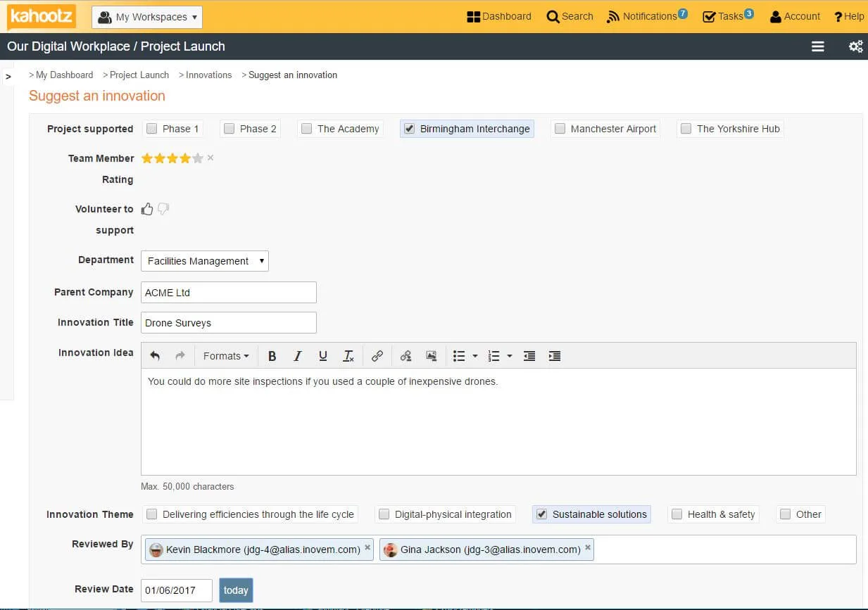
Task: Click the numbered list icon
Action: 494,356
